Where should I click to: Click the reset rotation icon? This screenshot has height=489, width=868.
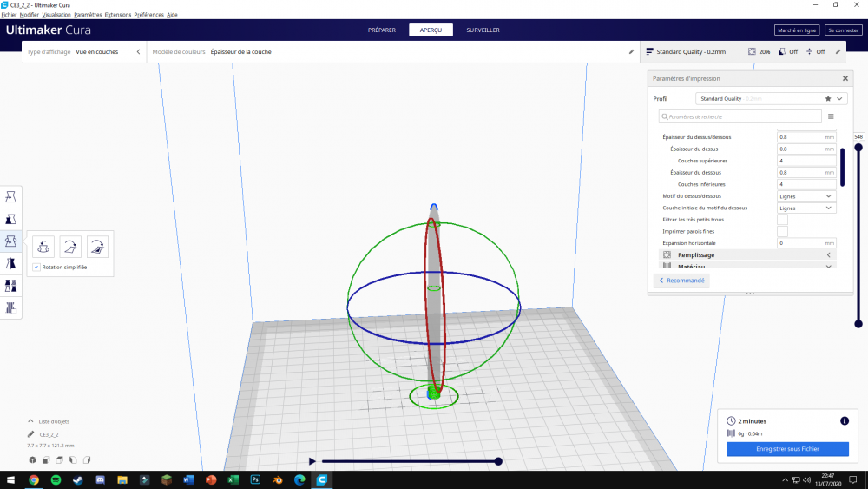[x=43, y=247]
